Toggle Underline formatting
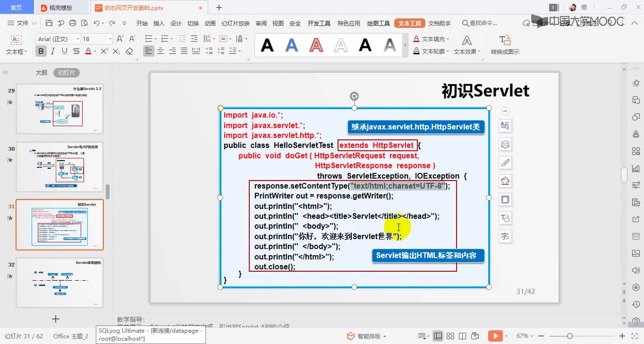The width and height of the screenshot is (644, 344). (x=64, y=51)
